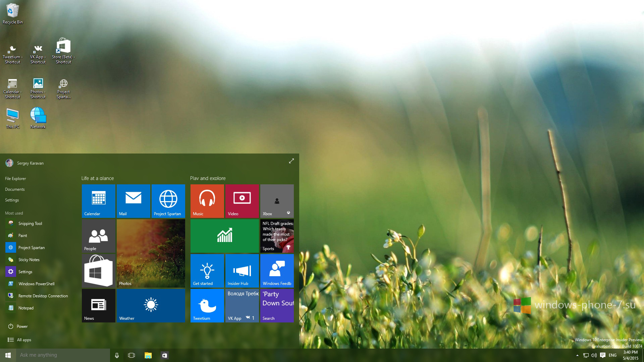This screenshot has height=362, width=644.
Task: Toggle the Start menu fullscreen expand
Action: [x=291, y=161]
